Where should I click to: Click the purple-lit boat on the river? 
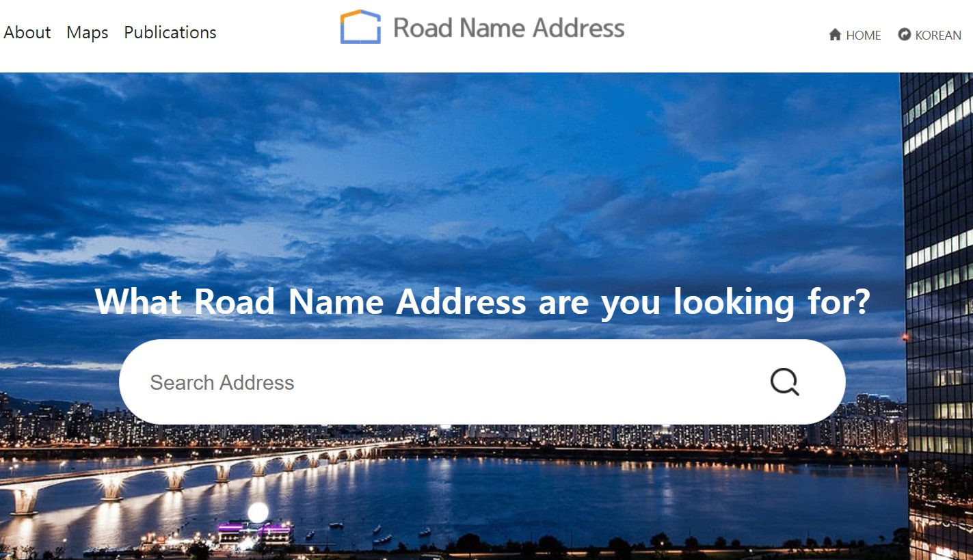(x=255, y=532)
